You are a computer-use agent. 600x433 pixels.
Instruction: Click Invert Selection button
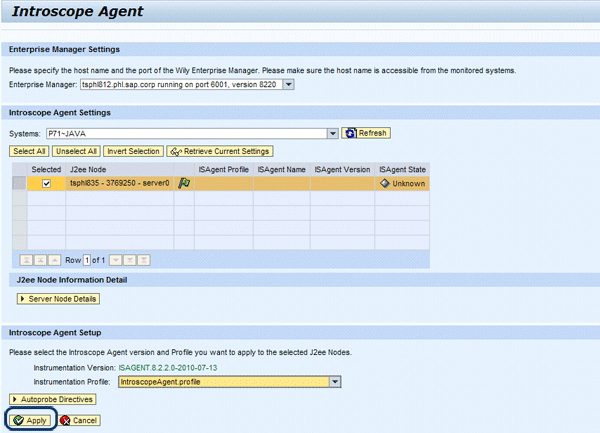coord(133,151)
